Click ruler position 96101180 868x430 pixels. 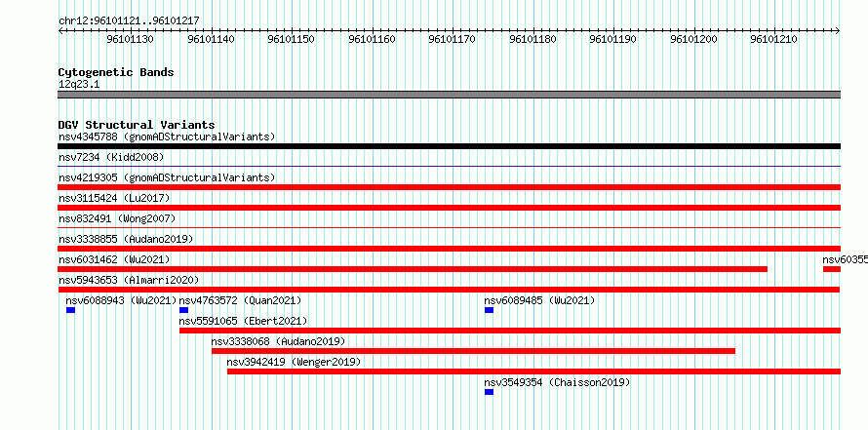(533, 39)
